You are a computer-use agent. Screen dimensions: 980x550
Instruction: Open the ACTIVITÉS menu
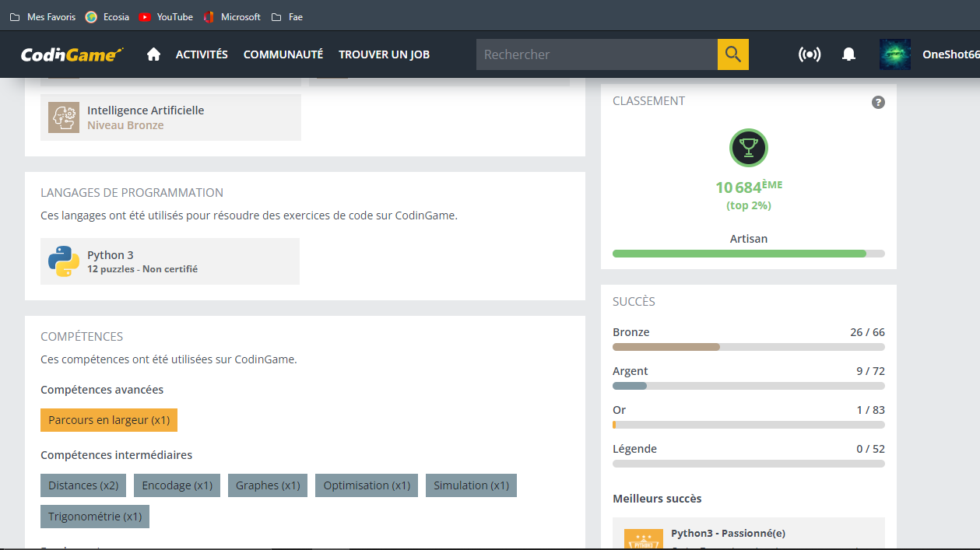(x=202, y=54)
